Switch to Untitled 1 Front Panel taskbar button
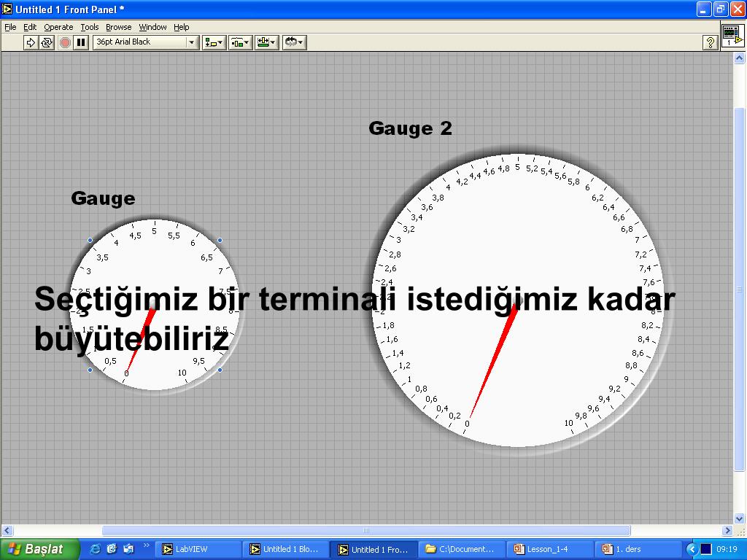The image size is (747, 560). 374,550
